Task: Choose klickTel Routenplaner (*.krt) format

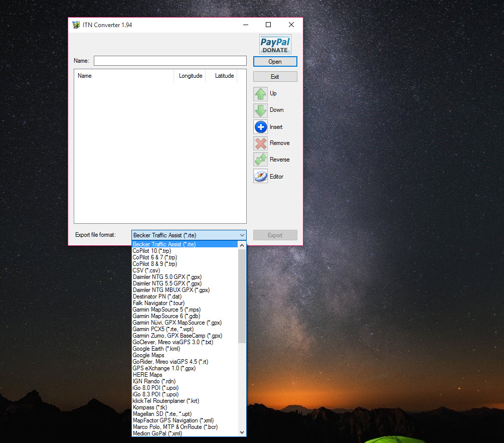Action: (185, 401)
